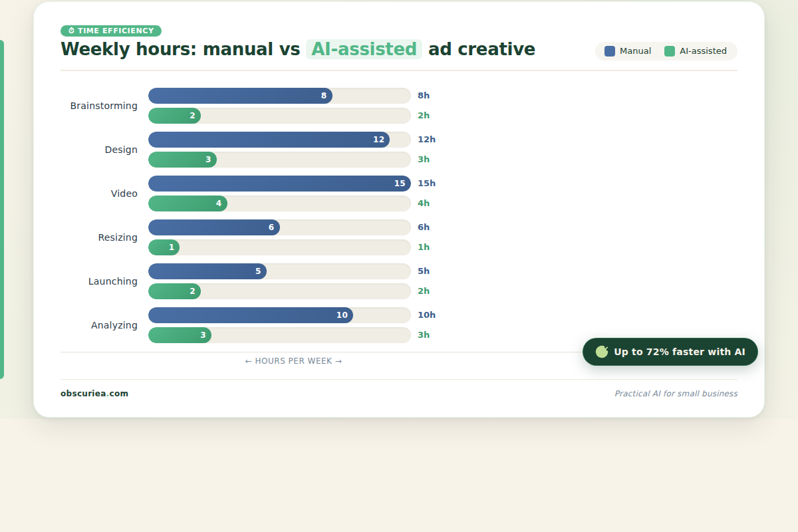Click the Practical AI for small business tagline

676,394
